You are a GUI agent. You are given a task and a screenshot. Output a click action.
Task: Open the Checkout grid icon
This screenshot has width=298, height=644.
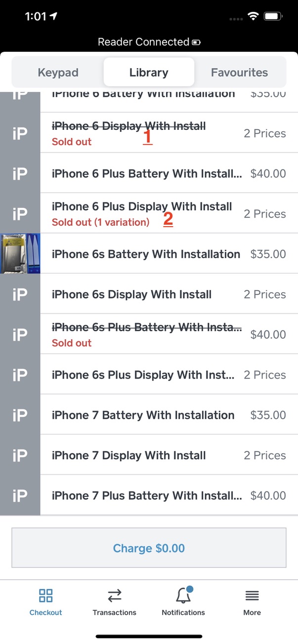(x=45, y=596)
